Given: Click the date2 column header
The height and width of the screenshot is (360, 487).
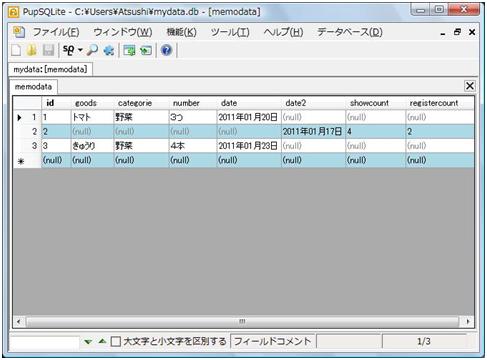Looking at the screenshot, I should point(313,103).
